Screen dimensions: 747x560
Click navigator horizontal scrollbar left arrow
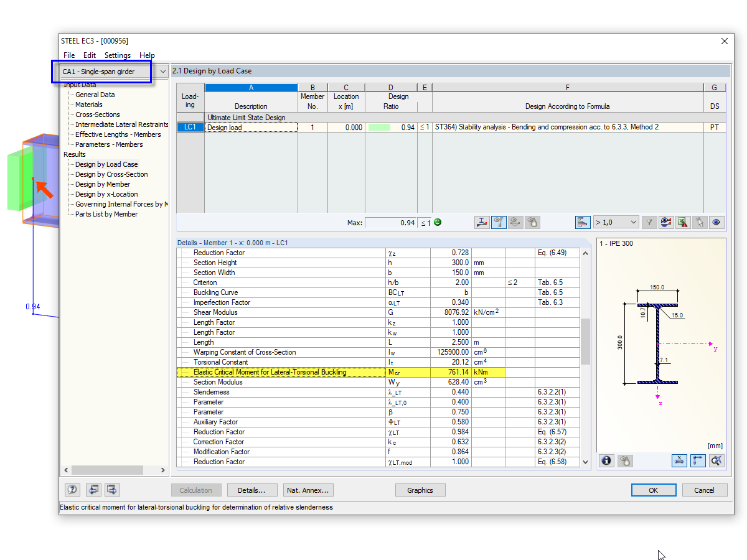66,470
